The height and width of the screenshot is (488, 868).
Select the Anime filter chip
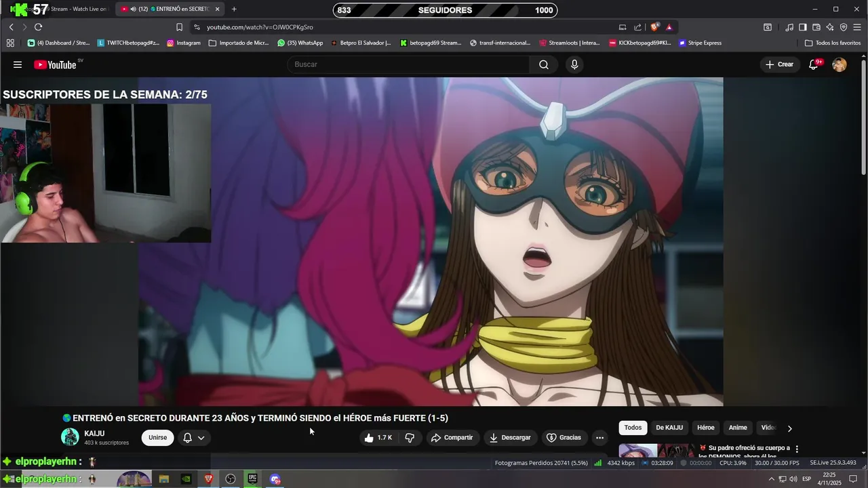738,428
